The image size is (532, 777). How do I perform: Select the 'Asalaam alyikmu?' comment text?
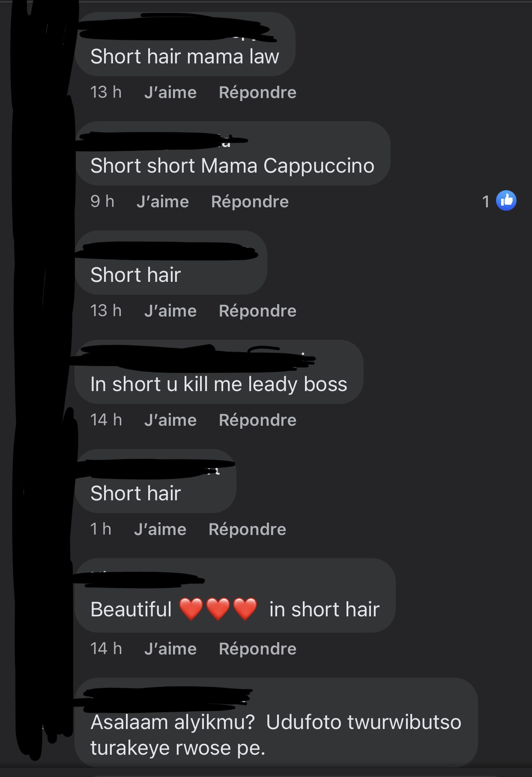point(276,735)
